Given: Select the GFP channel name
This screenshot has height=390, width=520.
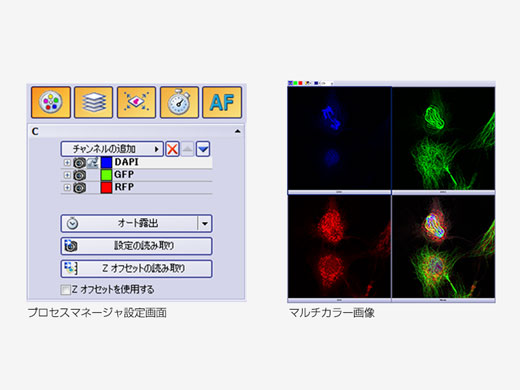Looking at the screenshot, I should pos(124,174).
